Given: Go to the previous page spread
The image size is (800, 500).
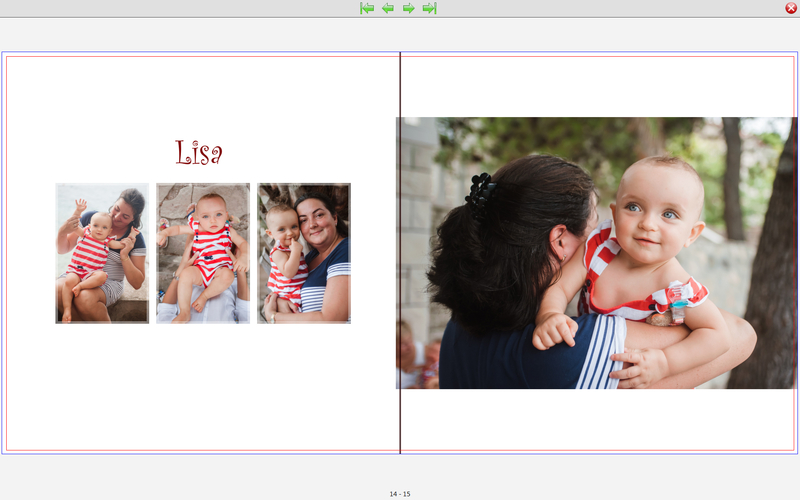Looking at the screenshot, I should click(388, 8).
